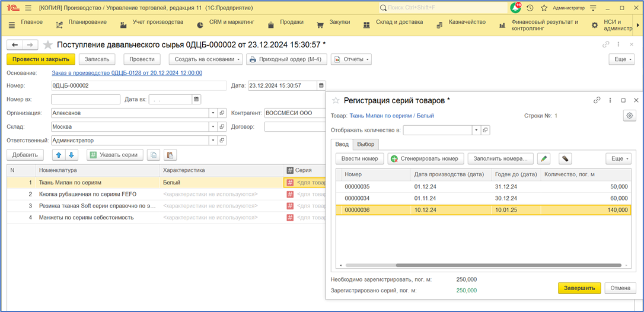Expand the Склад dropdown list
Image resolution: width=644 pixels, height=312 pixels.
[x=212, y=126]
